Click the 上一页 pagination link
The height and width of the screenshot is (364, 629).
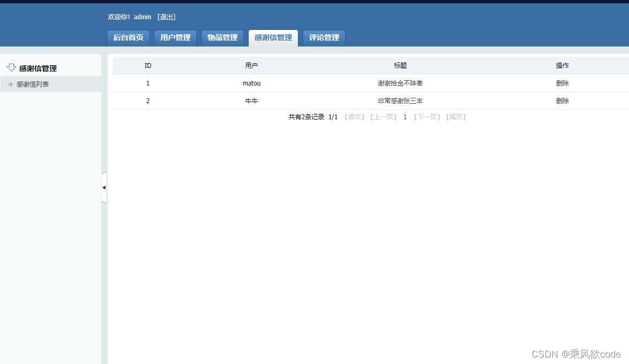coord(383,117)
